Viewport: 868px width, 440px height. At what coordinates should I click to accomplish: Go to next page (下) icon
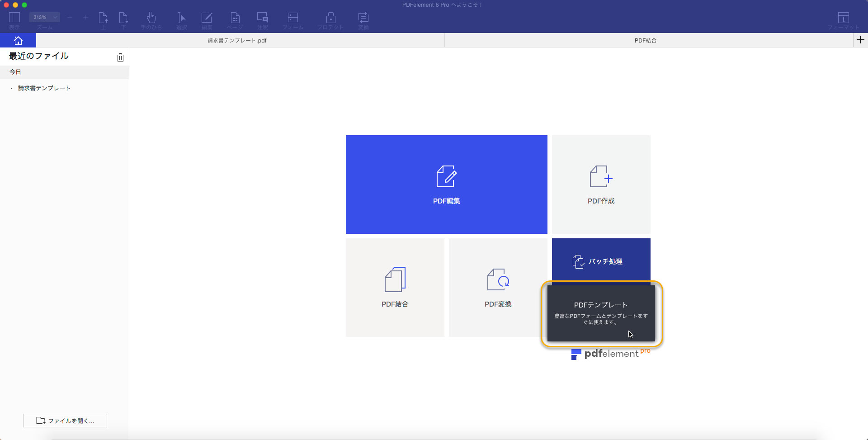[x=123, y=18]
